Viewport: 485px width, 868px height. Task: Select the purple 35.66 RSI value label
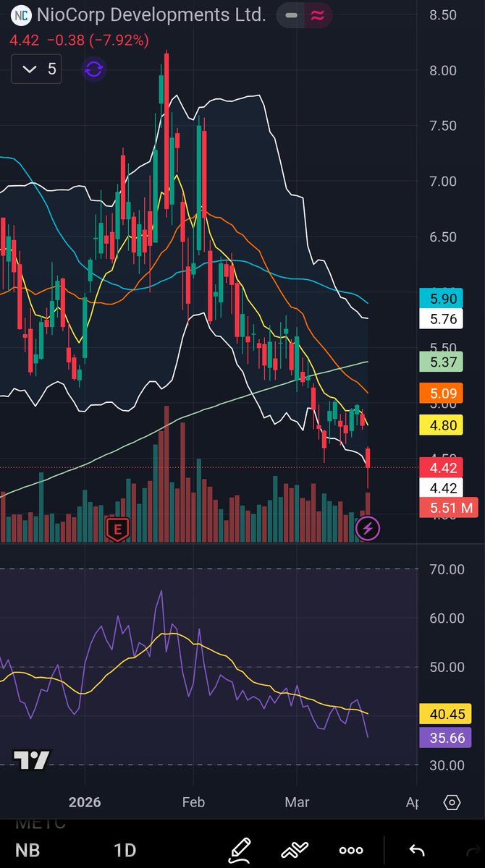click(x=445, y=738)
